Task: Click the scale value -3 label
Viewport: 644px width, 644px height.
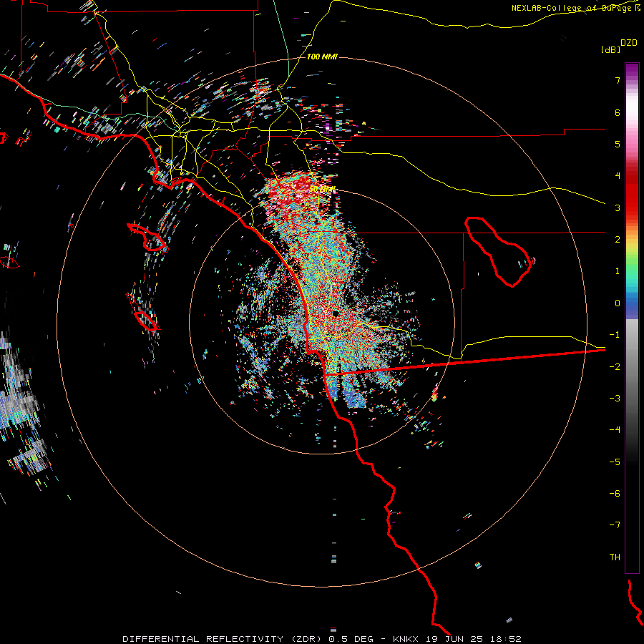Action: coord(615,399)
